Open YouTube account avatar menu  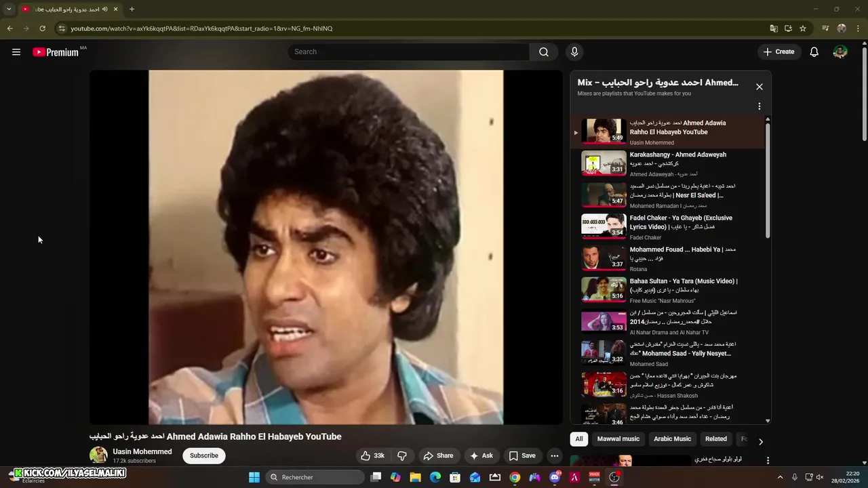(840, 52)
